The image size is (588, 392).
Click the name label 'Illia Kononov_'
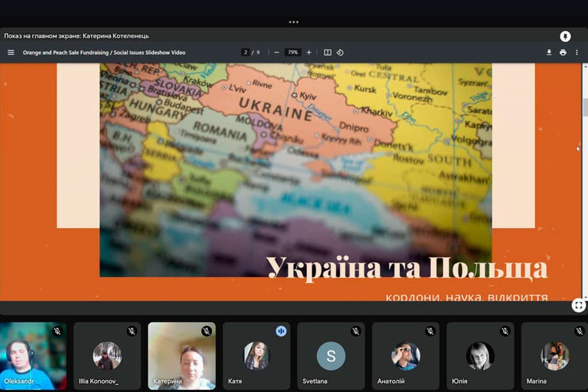click(99, 381)
